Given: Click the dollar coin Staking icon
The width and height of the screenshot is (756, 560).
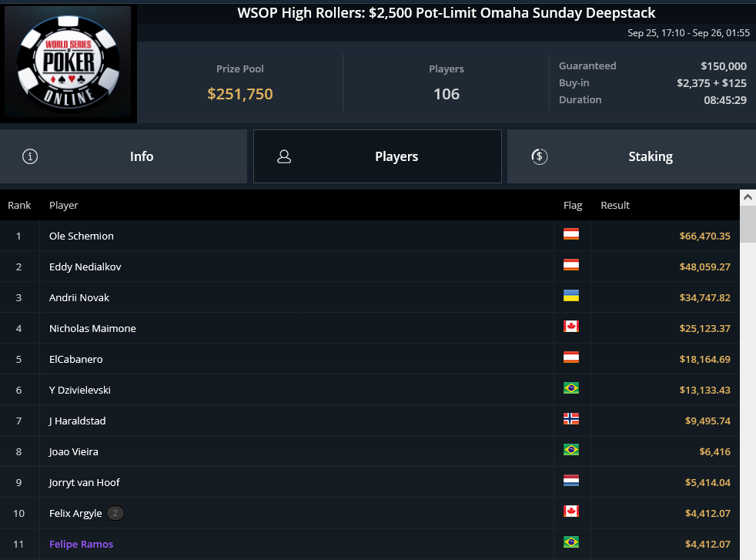Looking at the screenshot, I should [x=539, y=156].
